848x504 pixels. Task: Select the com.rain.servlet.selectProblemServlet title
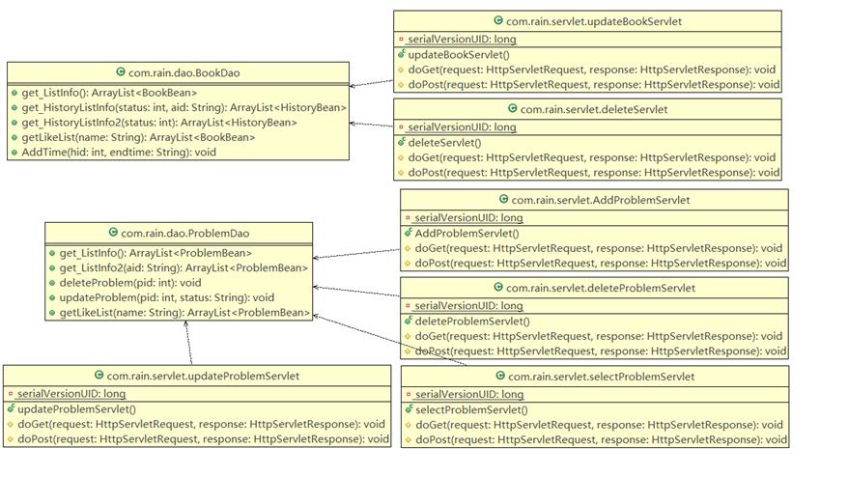pyautogui.click(x=601, y=377)
